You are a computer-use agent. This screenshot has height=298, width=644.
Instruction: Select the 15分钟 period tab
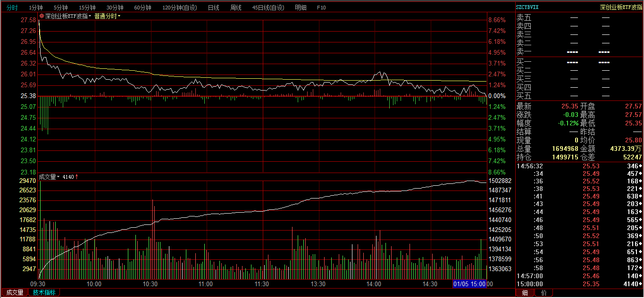87,8
